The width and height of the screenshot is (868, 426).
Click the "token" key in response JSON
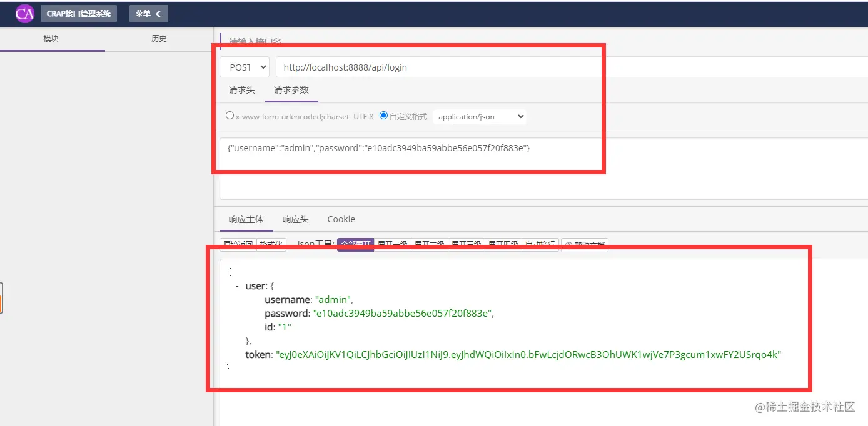[258, 354]
